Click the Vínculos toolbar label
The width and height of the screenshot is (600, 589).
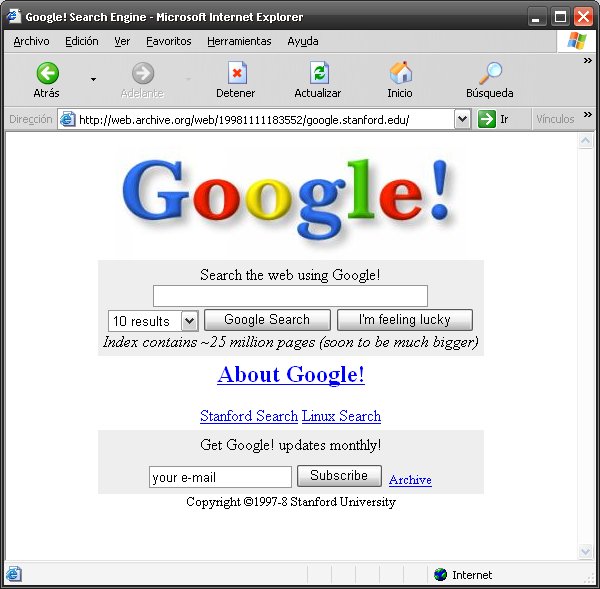[x=555, y=119]
